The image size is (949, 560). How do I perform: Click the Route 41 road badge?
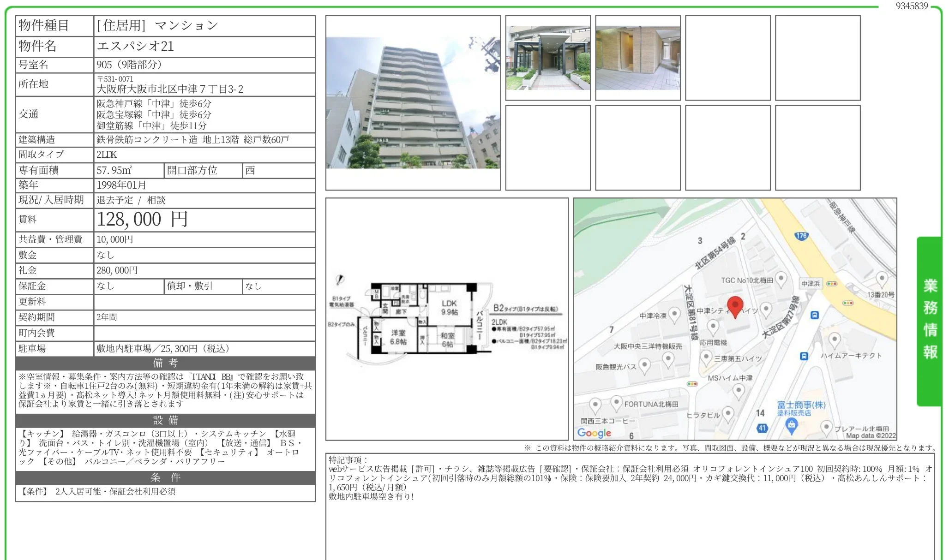[762, 428]
